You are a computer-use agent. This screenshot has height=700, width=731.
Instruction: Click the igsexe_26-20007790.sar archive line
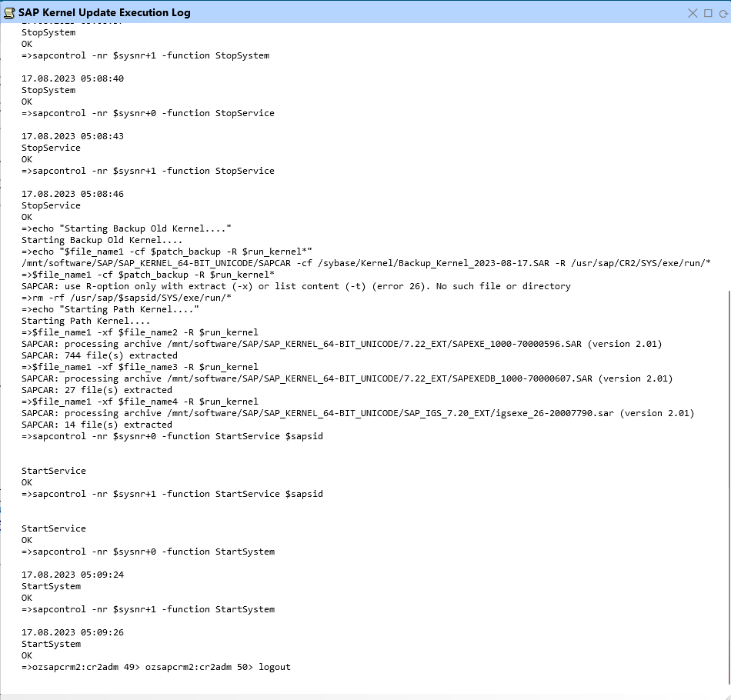coord(357,413)
